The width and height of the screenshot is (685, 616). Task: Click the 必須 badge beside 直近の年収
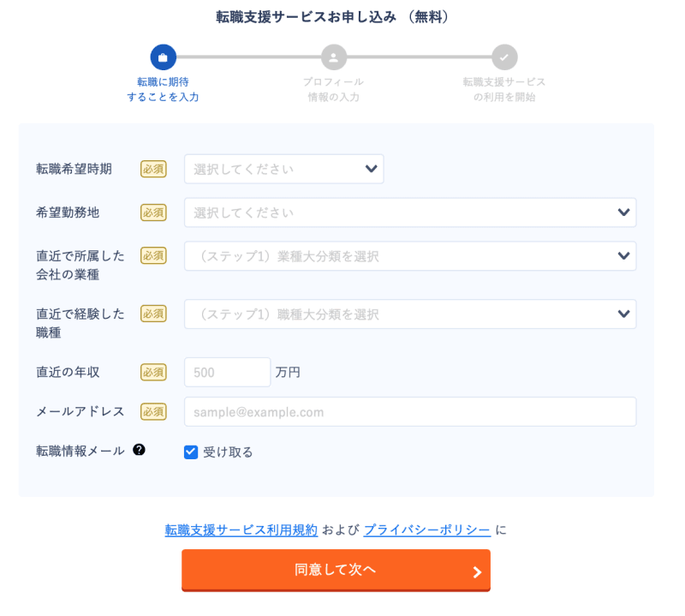(x=153, y=372)
